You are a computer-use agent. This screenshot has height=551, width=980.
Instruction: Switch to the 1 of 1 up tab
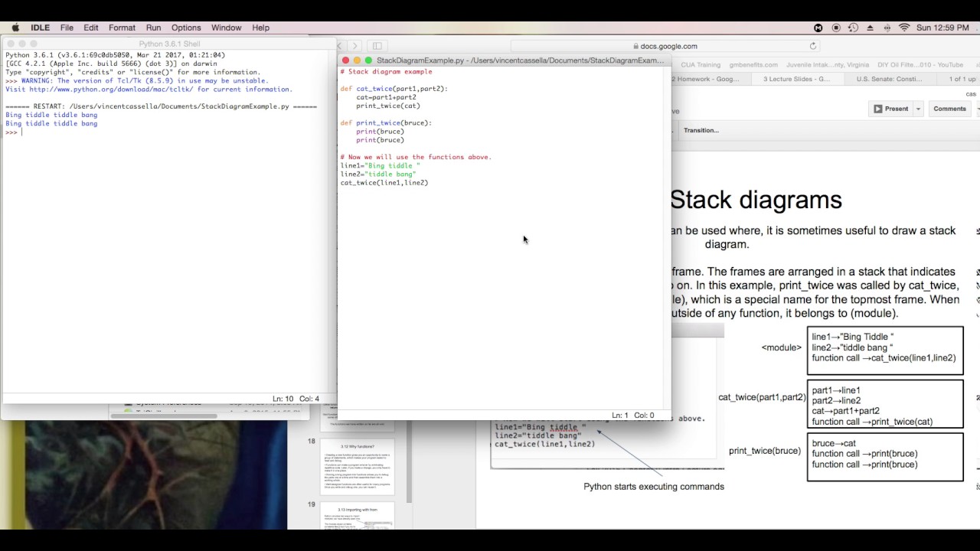[x=962, y=79]
